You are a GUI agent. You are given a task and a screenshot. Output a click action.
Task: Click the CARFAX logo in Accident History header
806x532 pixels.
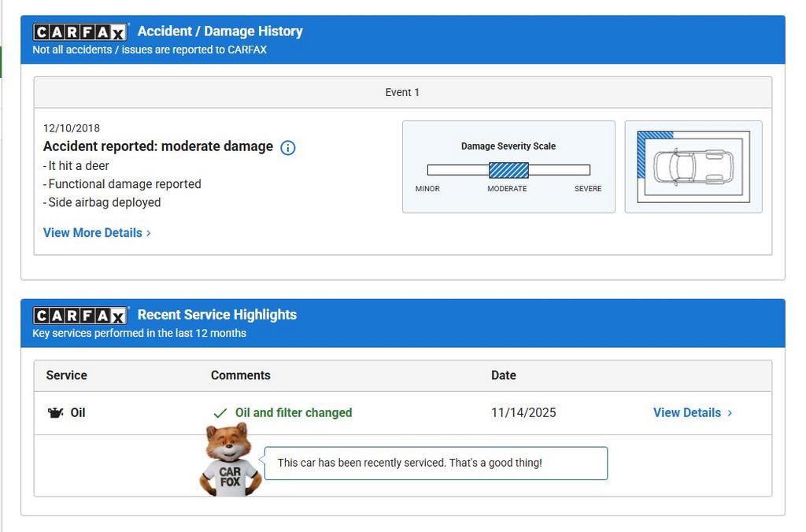(x=79, y=32)
